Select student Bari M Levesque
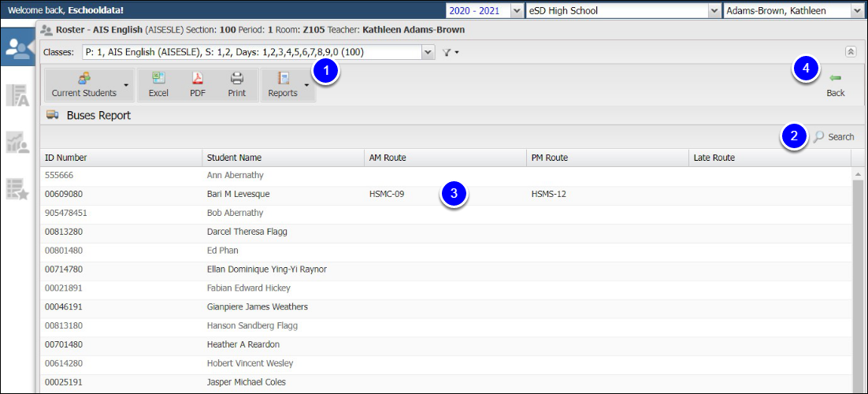 click(239, 194)
